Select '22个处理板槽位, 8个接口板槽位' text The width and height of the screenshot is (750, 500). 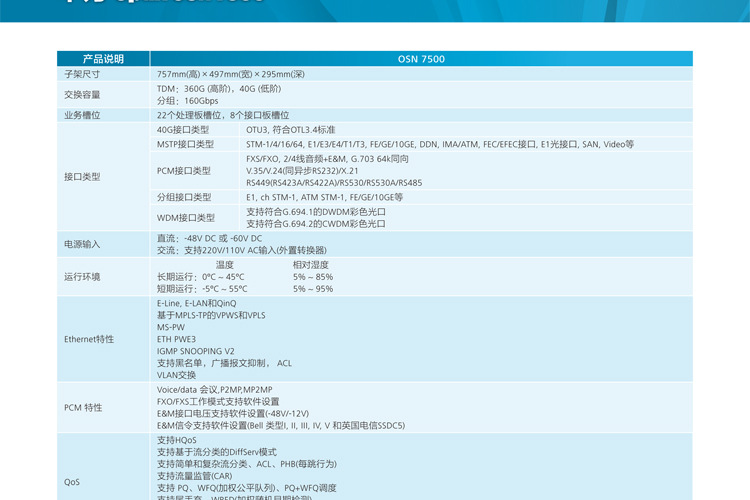pos(223,115)
